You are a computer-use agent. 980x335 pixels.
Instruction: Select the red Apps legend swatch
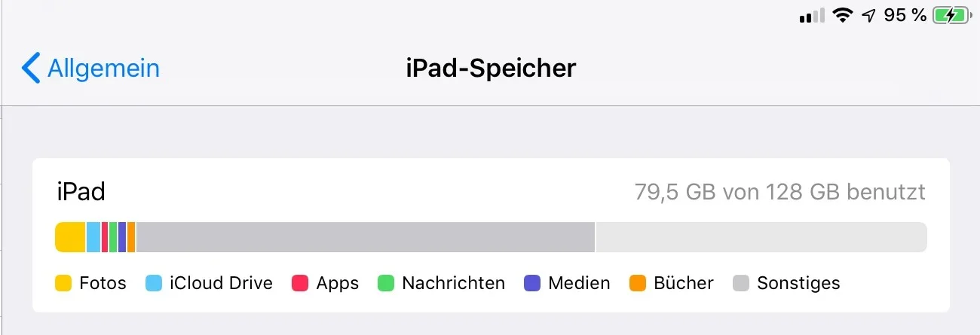click(300, 284)
